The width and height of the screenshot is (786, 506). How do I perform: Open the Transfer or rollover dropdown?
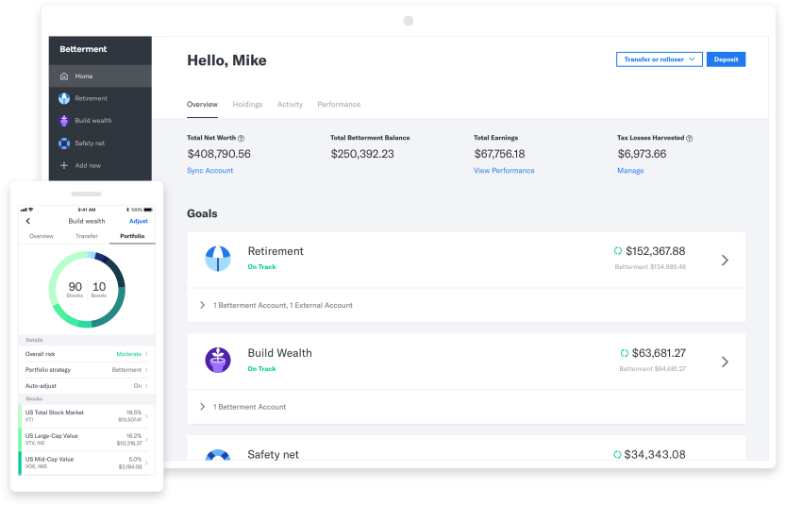pyautogui.click(x=659, y=59)
